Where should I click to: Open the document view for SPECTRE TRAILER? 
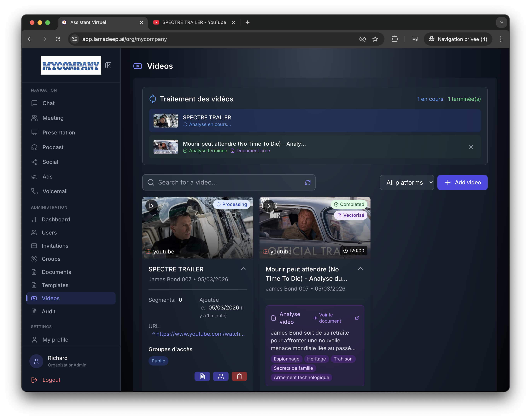click(x=202, y=376)
